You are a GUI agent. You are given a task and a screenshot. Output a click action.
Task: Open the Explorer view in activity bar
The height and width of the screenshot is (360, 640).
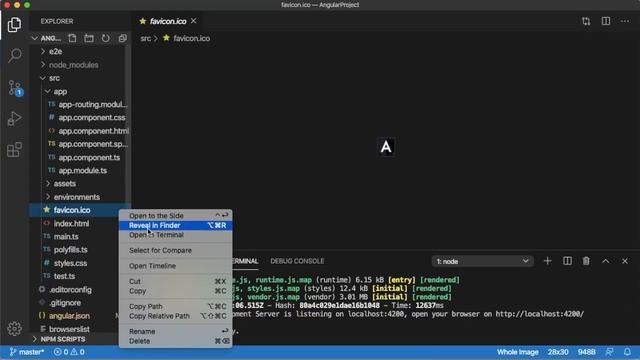click(14, 25)
